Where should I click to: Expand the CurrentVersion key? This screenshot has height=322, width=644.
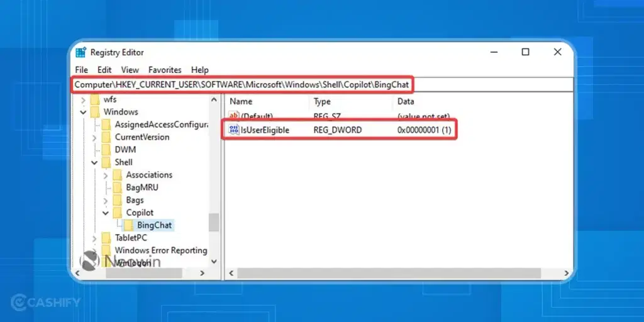tap(95, 137)
